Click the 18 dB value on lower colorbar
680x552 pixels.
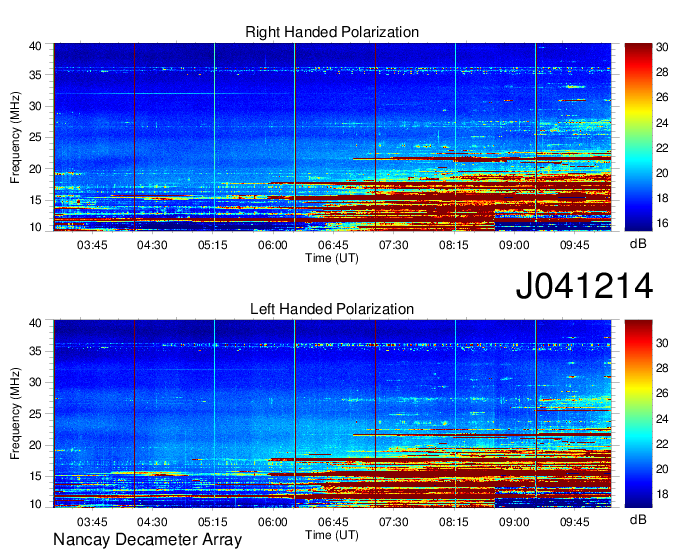pyautogui.click(x=662, y=494)
